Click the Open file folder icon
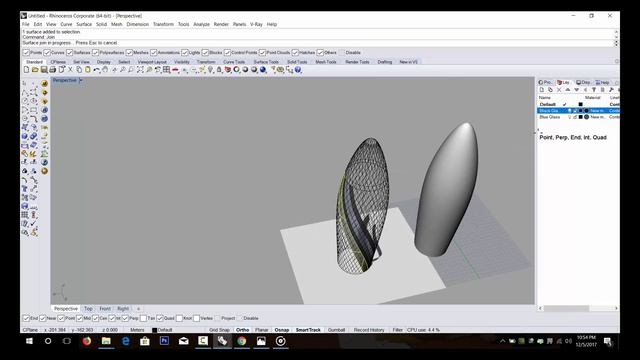The image size is (640, 360). coord(35,70)
